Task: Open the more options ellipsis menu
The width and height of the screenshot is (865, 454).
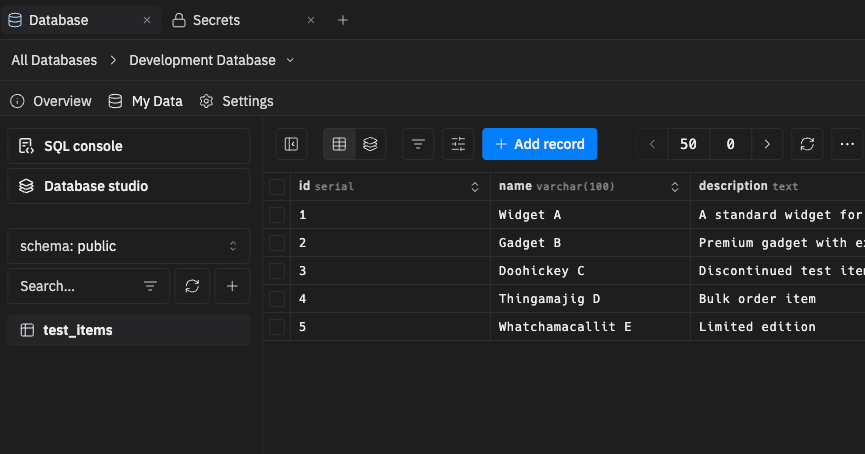Action: tap(847, 144)
